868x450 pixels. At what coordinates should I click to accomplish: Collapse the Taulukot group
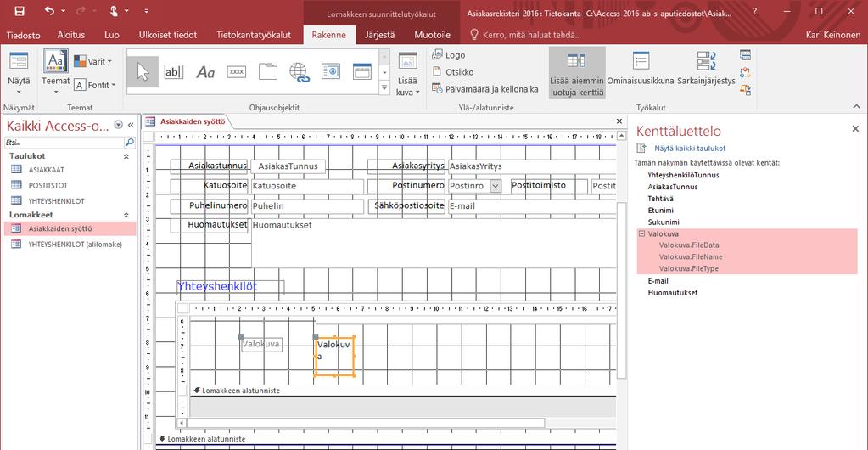coord(126,156)
